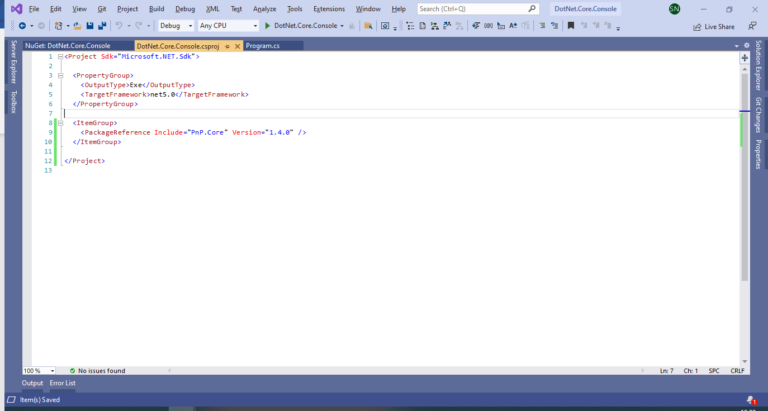Collapse the Project element on line 1
Image resolution: width=768 pixels, height=411 pixels.
(x=60, y=57)
